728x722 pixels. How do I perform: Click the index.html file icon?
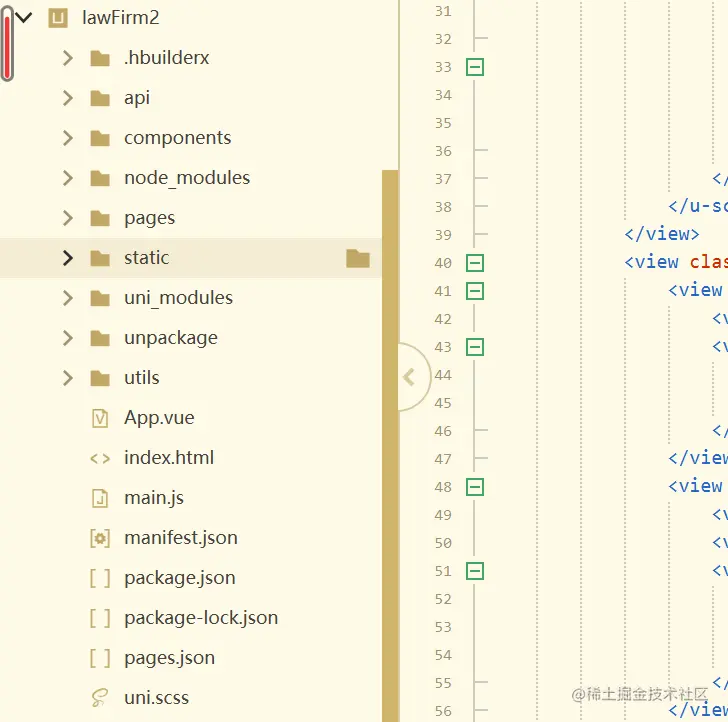point(100,459)
